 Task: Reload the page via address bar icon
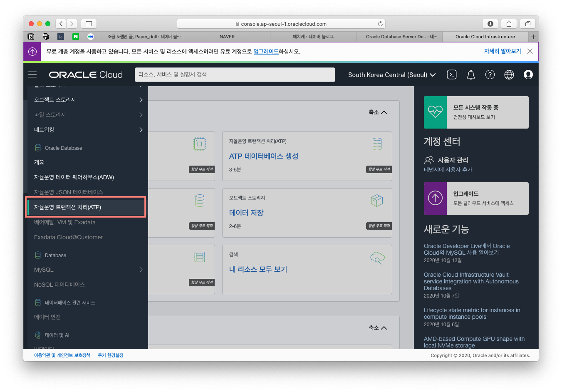pos(380,24)
